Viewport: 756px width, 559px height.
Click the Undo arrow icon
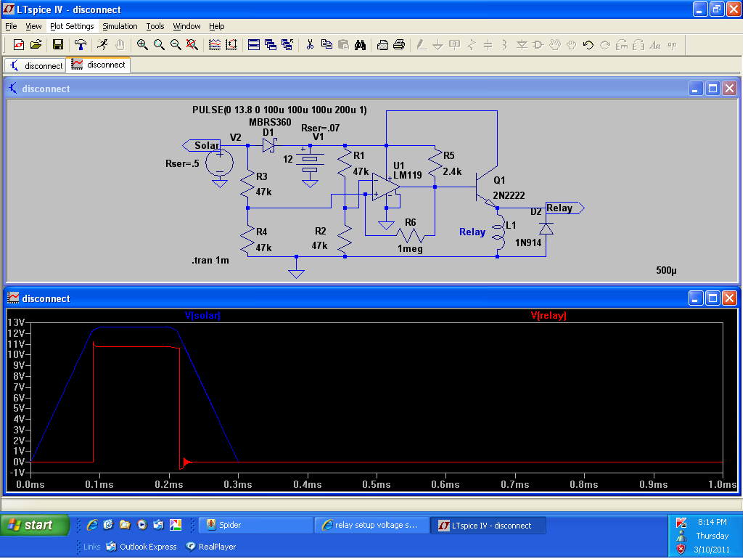(x=588, y=45)
